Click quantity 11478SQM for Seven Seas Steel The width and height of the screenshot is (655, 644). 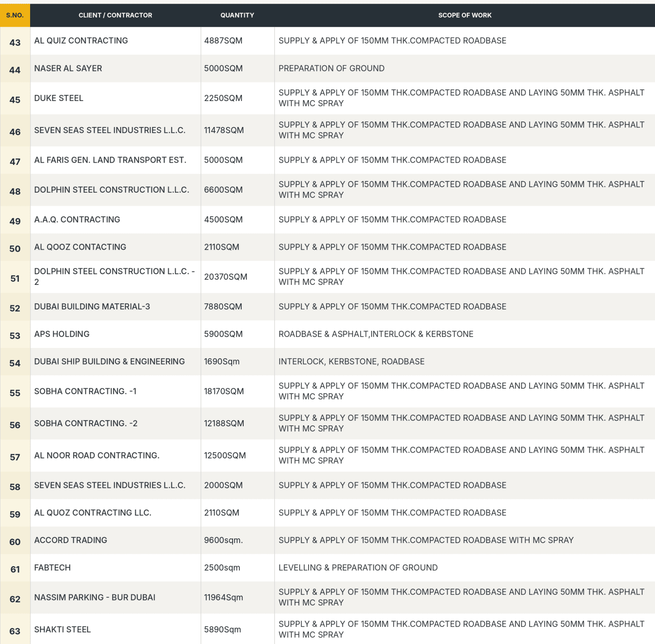(x=224, y=130)
